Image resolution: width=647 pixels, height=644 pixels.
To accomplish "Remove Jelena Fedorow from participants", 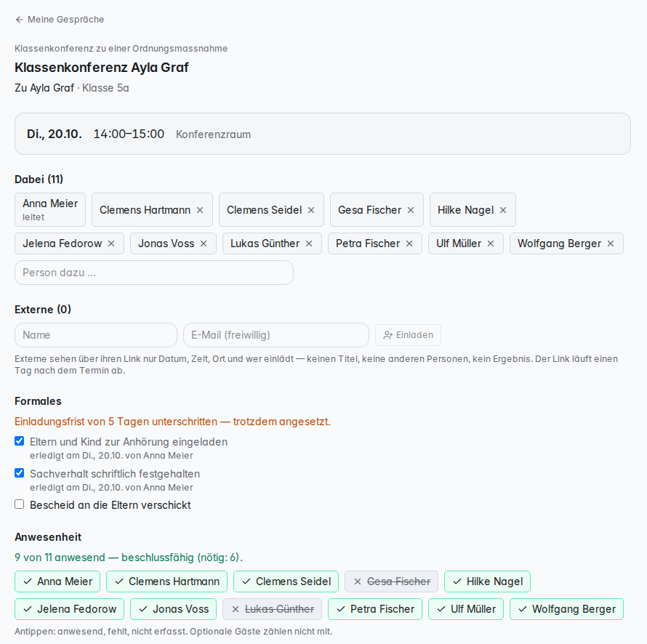I will tap(111, 243).
